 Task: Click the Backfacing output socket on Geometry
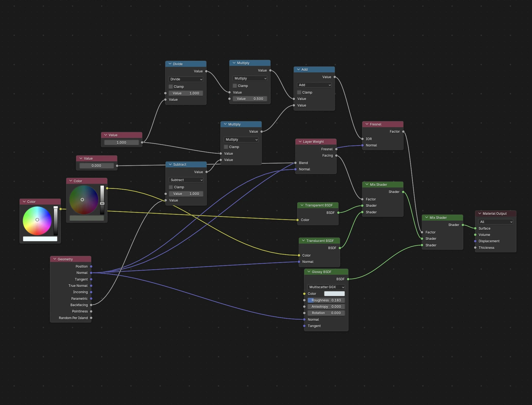[91, 305]
